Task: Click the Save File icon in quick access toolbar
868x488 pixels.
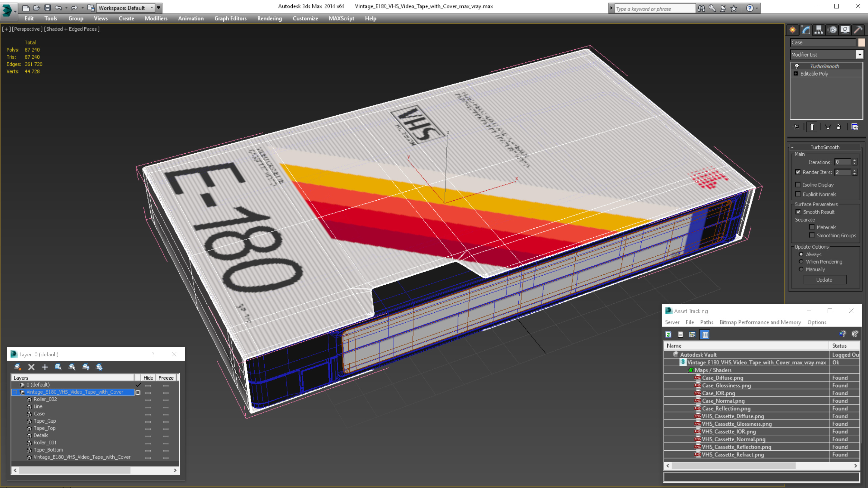Action: [x=48, y=8]
